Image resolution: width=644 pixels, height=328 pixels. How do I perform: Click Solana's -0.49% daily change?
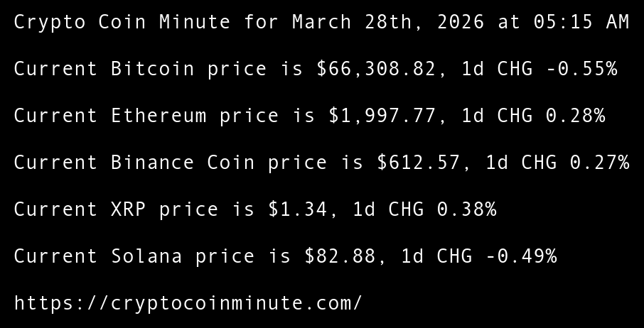(521, 256)
